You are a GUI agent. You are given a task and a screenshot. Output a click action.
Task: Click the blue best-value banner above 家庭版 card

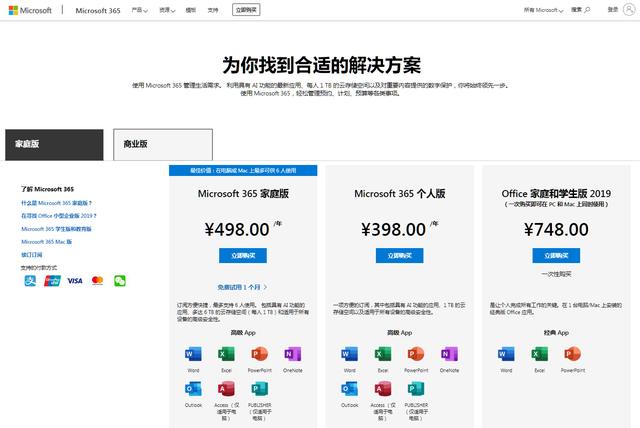coord(243,171)
